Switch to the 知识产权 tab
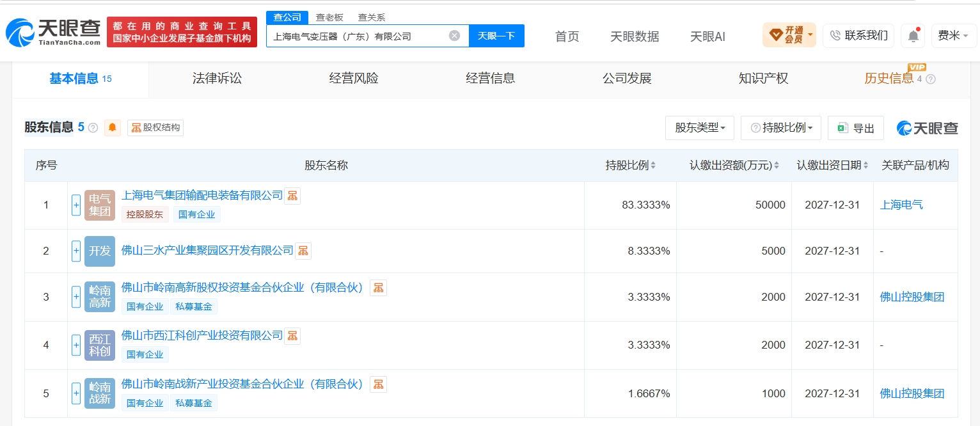Viewport: 980px width, 426px height. point(763,79)
